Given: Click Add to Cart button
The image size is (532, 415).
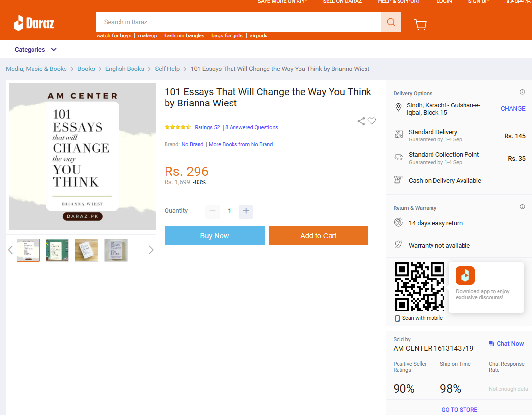Looking at the screenshot, I should tap(319, 236).
